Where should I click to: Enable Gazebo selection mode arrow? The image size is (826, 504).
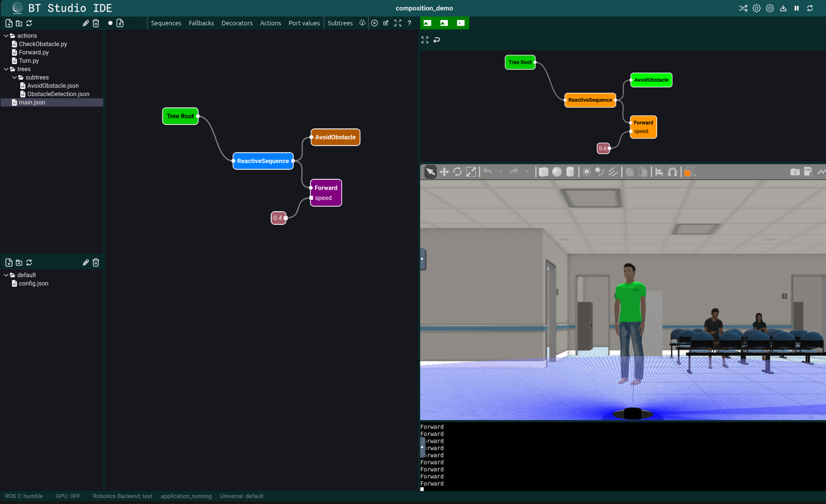(x=431, y=172)
